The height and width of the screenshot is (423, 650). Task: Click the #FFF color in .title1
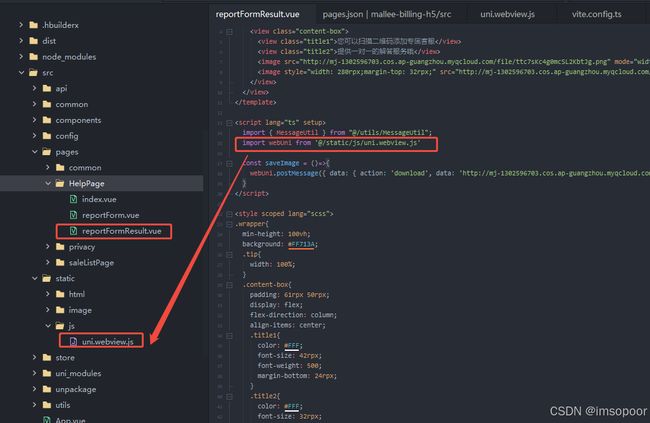point(293,345)
